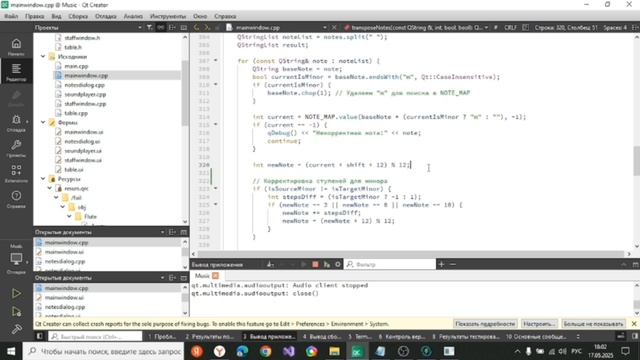Split the editor view

[x=635, y=27]
